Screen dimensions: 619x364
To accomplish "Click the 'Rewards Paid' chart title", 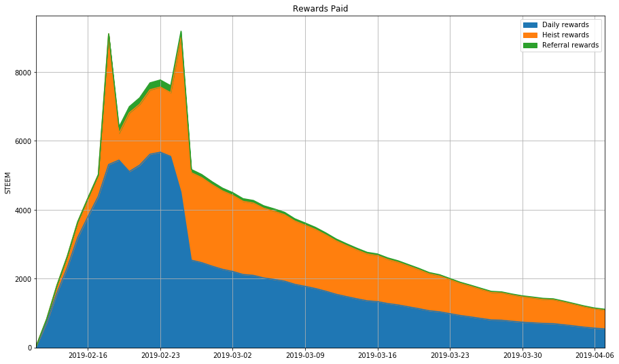I will pyautogui.click(x=320, y=9).
